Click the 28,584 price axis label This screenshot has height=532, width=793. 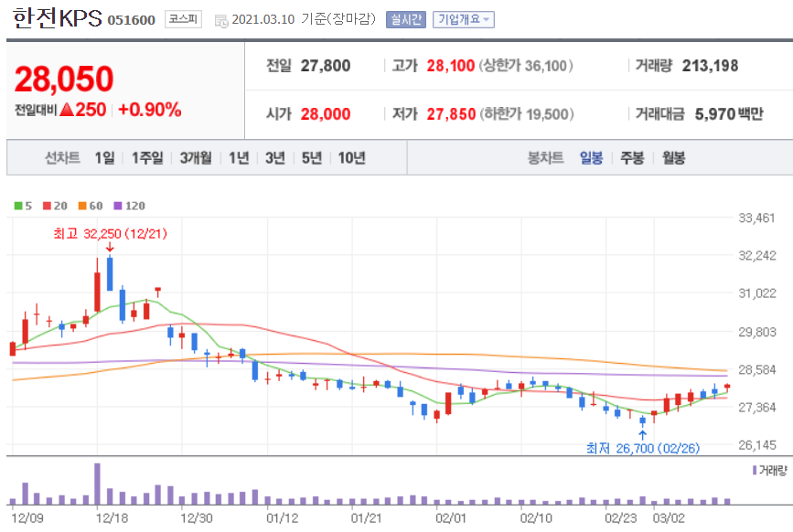pos(757,370)
